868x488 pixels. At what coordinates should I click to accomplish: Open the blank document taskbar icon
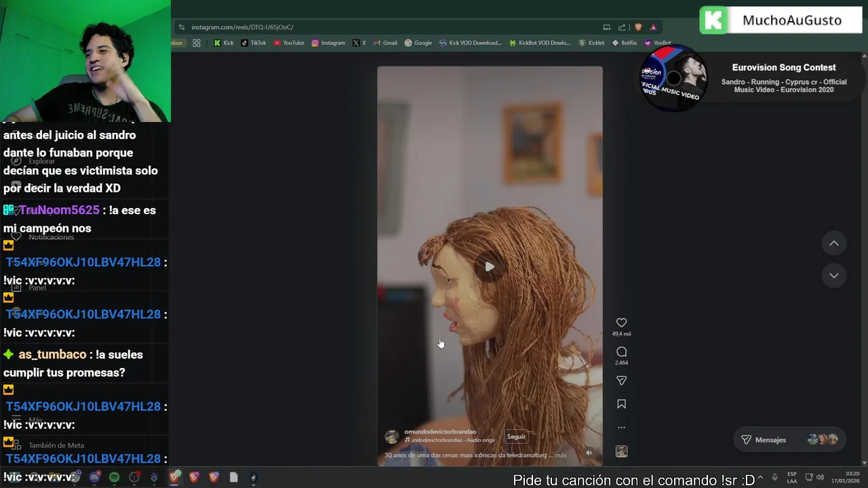click(x=233, y=477)
